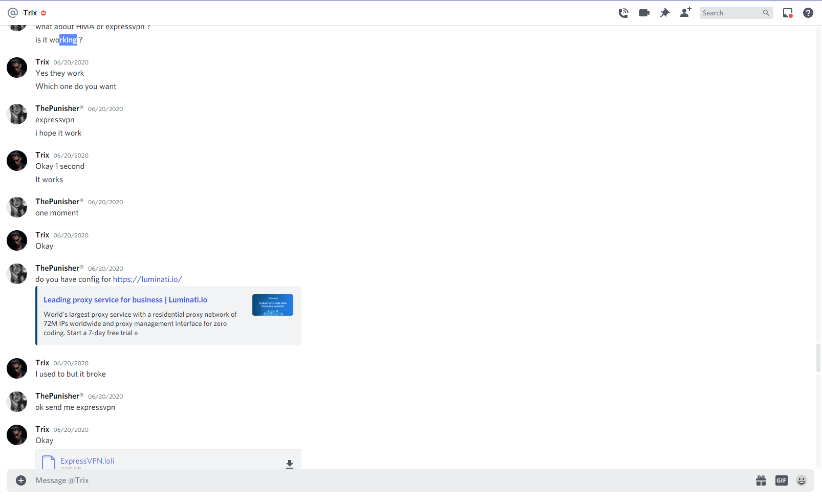
Task: Click ThePunisher avatar beside 'expressvpn' message
Action: (x=17, y=114)
